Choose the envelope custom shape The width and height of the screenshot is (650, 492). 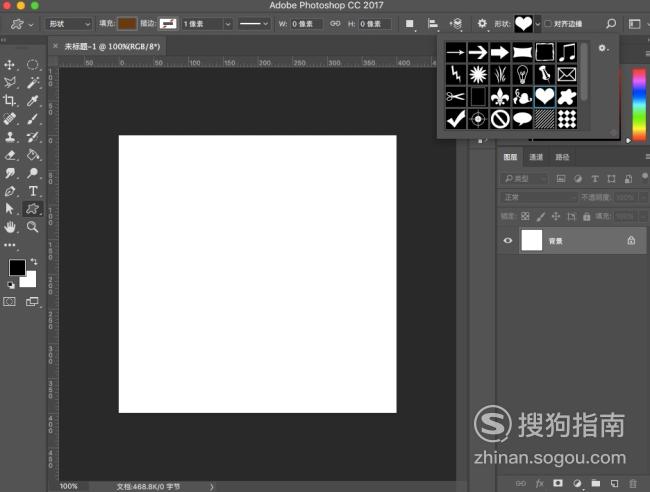pos(567,75)
